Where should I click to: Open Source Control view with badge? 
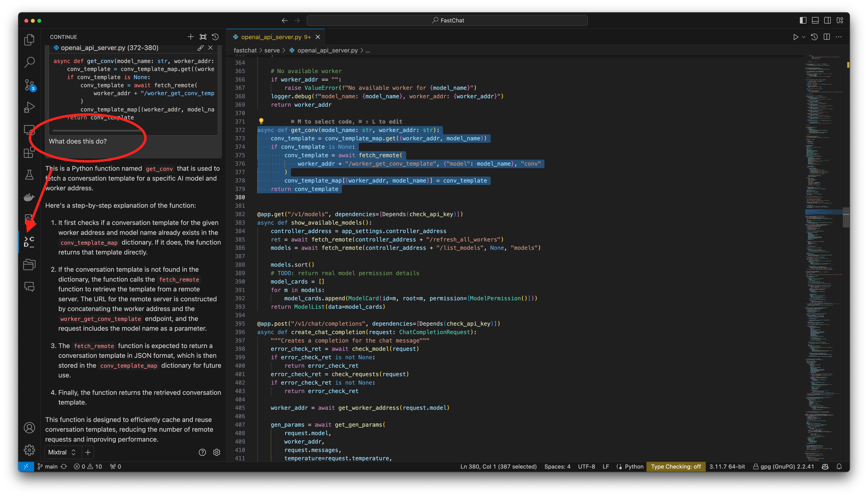click(x=29, y=85)
